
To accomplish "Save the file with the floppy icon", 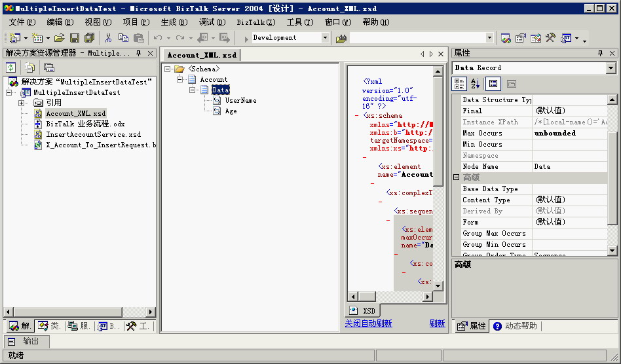I will 75,38.
